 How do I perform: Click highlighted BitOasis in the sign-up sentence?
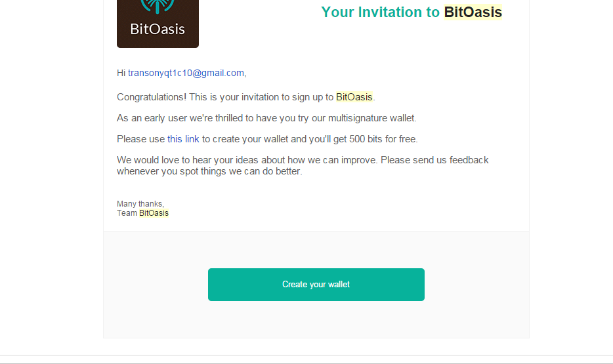[354, 97]
